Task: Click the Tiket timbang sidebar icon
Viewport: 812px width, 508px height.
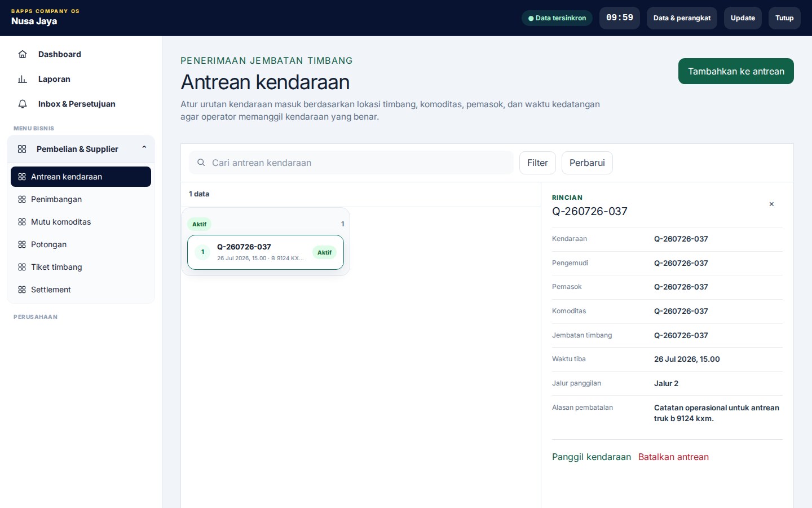Action: 22,267
